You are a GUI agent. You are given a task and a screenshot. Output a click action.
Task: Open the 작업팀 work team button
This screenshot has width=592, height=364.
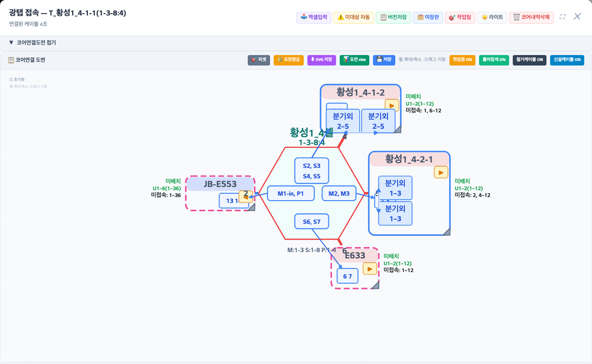coord(460,17)
